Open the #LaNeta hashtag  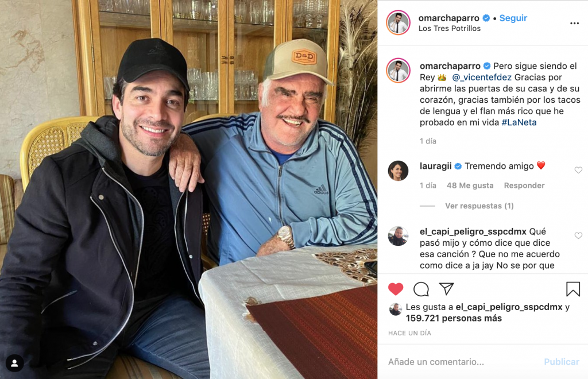click(519, 122)
